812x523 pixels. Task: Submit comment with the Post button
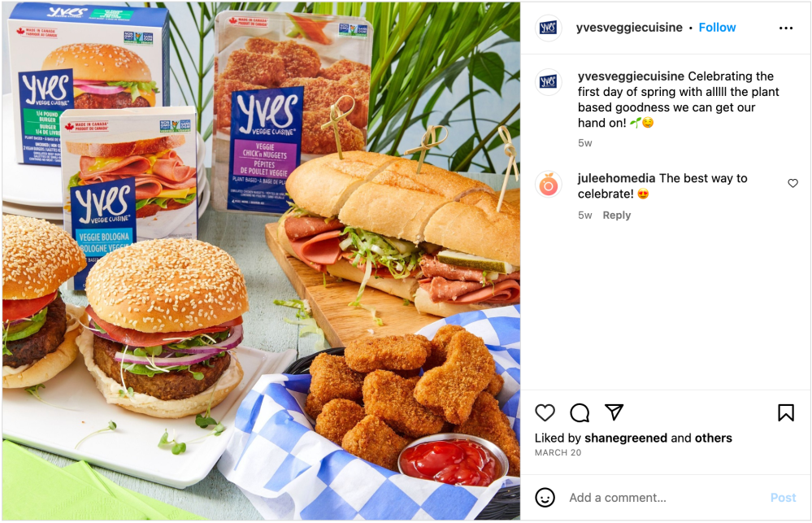click(783, 498)
